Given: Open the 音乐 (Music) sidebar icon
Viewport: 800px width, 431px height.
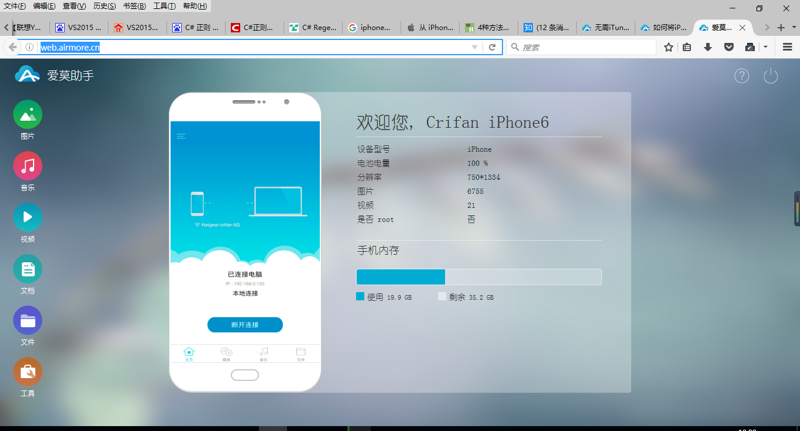Looking at the screenshot, I should tap(28, 166).
